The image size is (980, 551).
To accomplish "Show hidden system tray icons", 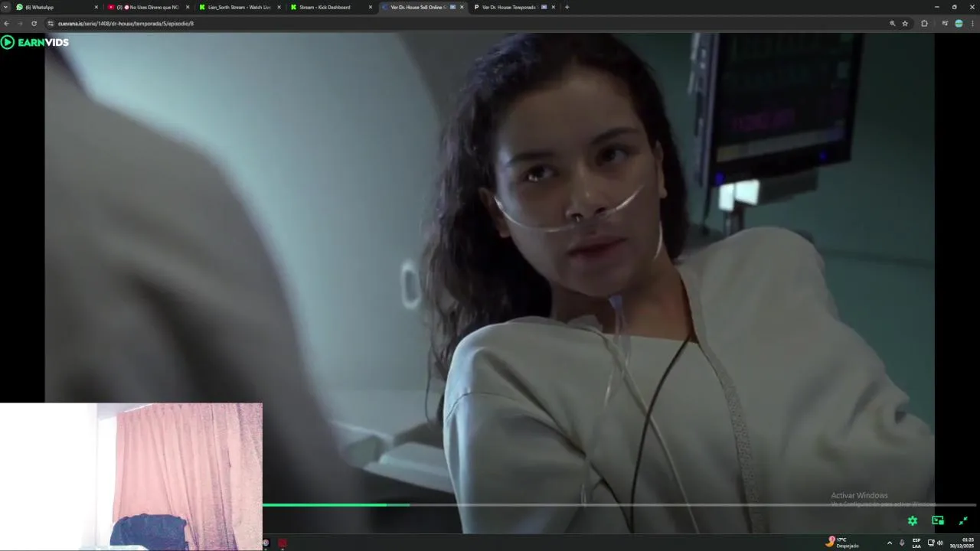I will click(889, 543).
